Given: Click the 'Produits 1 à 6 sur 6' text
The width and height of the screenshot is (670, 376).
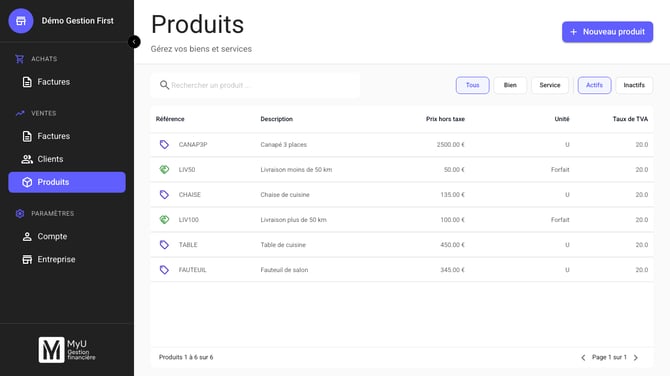Looking at the screenshot, I should tap(186, 357).
